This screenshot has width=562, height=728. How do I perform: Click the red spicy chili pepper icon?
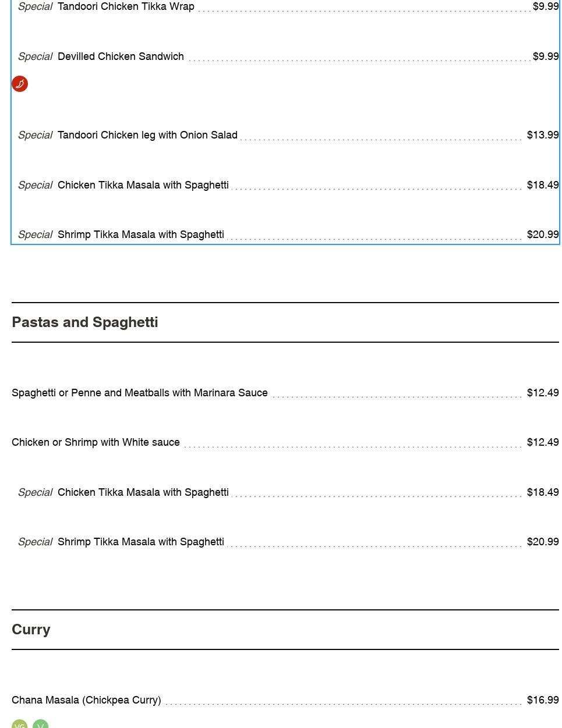20,84
